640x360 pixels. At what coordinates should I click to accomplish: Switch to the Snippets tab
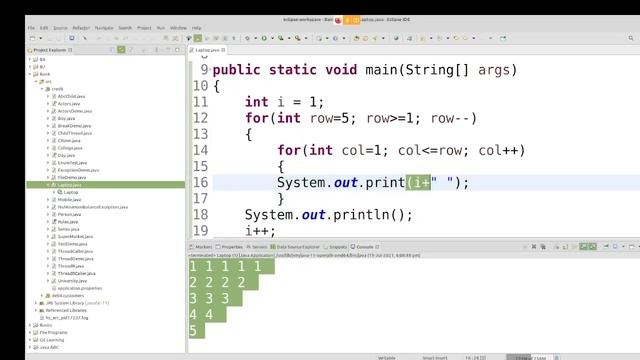pos(335,247)
